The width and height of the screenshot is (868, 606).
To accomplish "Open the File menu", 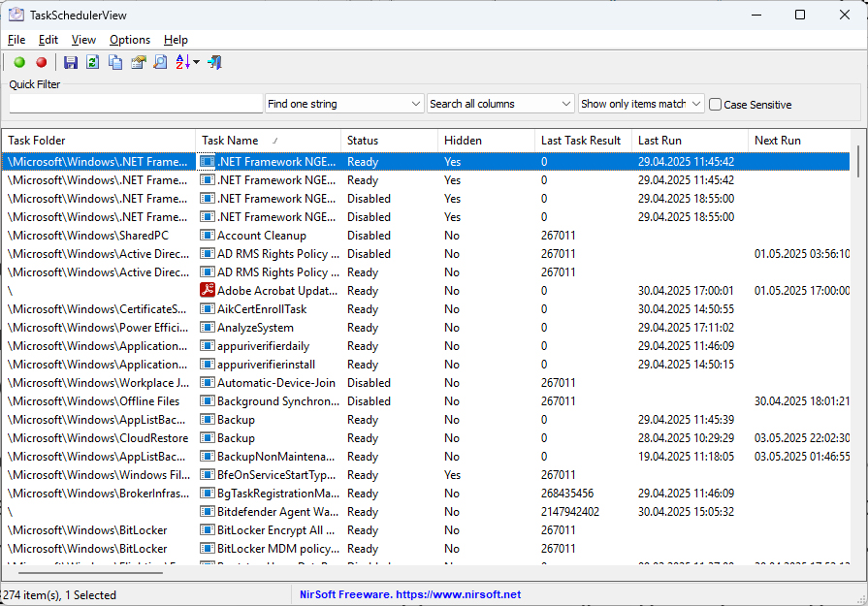I will (x=16, y=40).
